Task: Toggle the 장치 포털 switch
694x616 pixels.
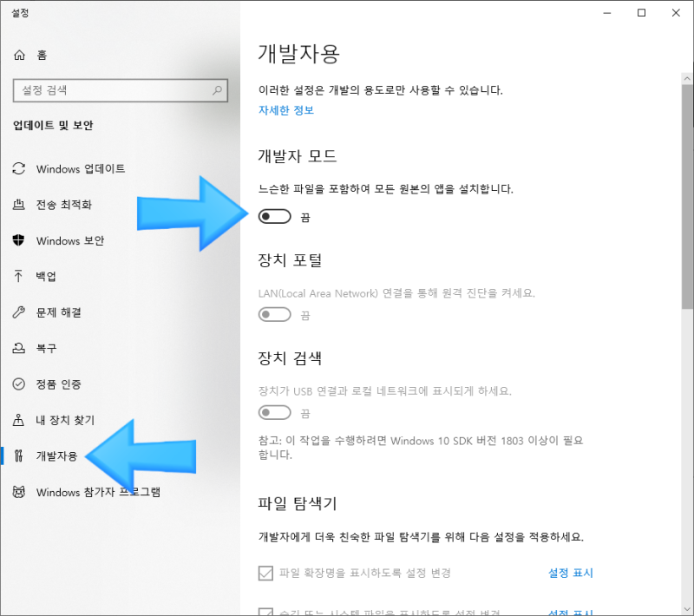Action: click(x=275, y=314)
